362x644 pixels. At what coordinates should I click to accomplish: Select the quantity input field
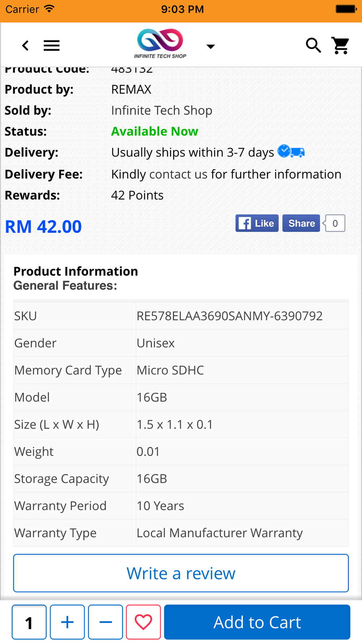29,622
